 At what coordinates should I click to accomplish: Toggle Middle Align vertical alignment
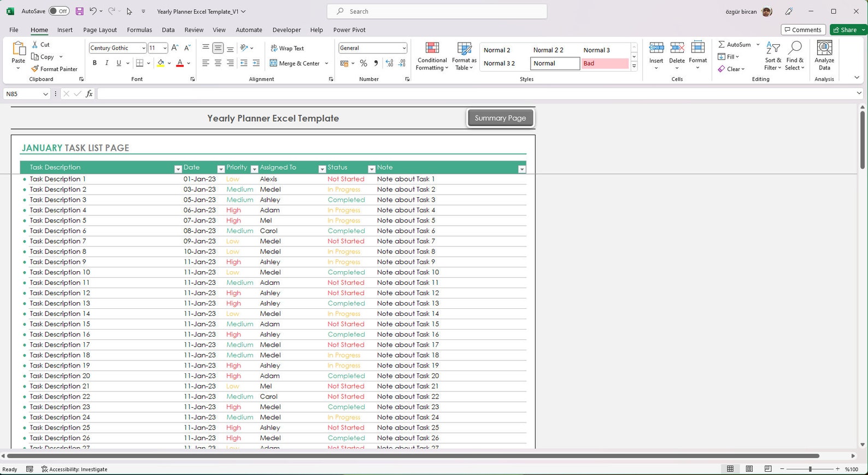(x=218, y=48)
